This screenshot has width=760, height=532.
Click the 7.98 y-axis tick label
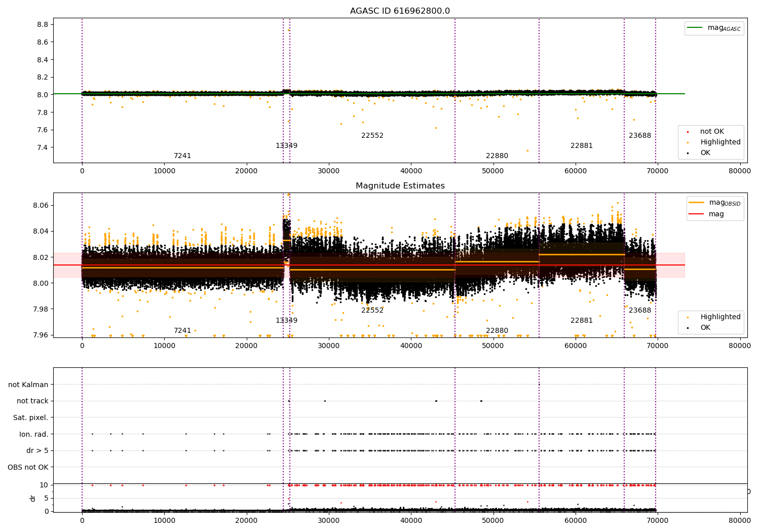click(x=41, y=309)
